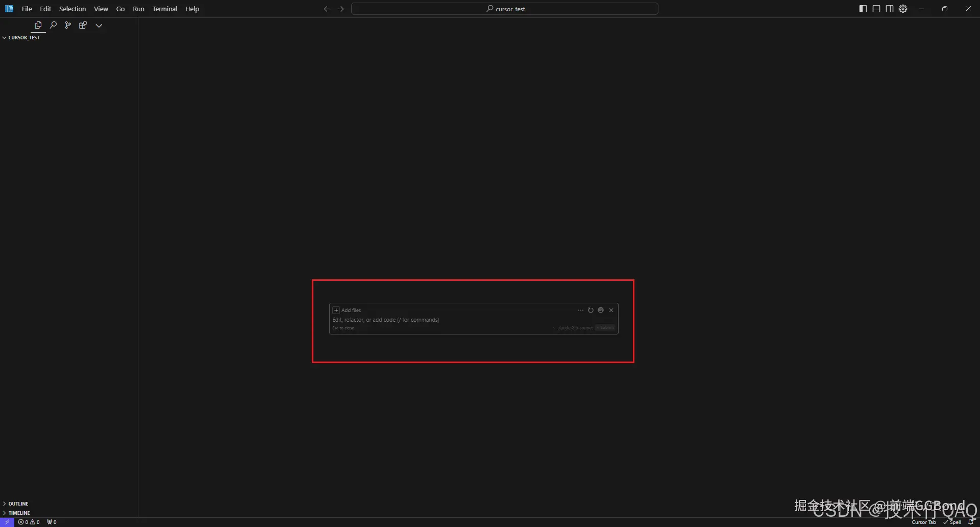Open the Extensions view icon
980x527 pixels.
pos(83,25)
